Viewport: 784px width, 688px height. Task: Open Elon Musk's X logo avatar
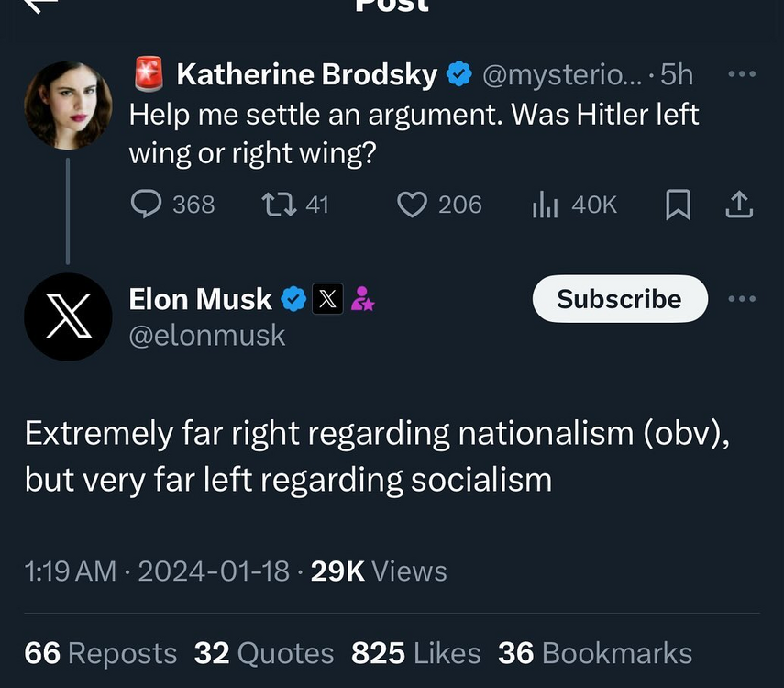click(x=68, y=316)
